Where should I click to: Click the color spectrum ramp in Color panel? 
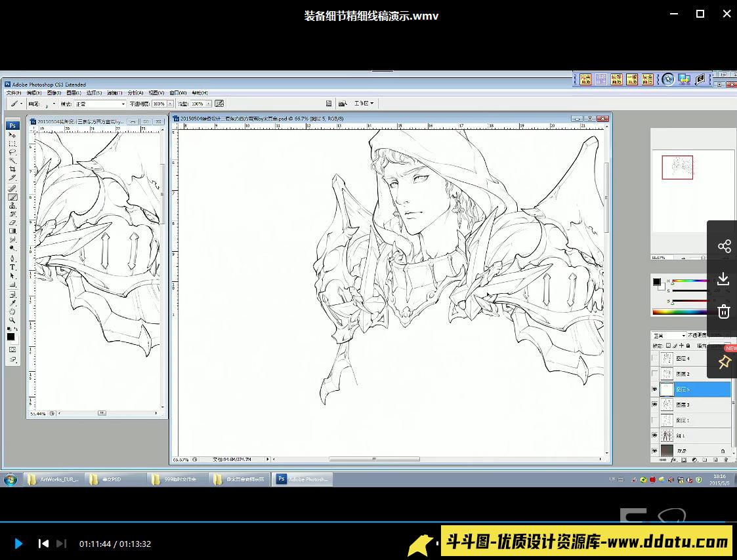coord(680,311)
